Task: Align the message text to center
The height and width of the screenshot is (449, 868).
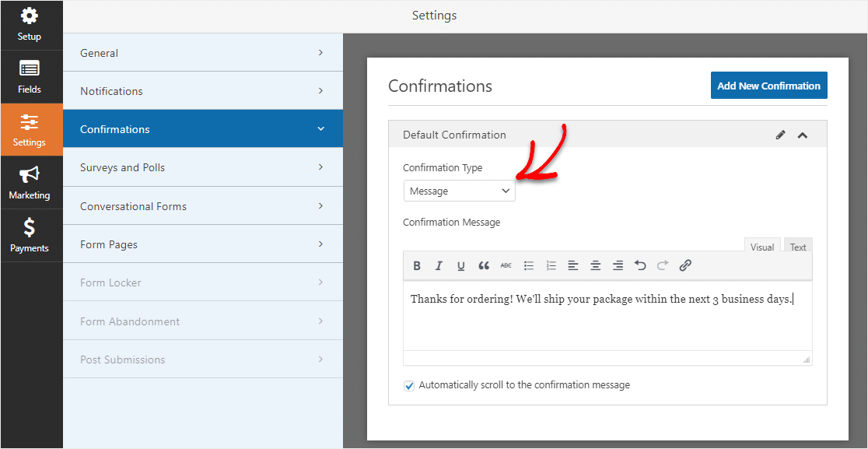Action: point(596,266)
